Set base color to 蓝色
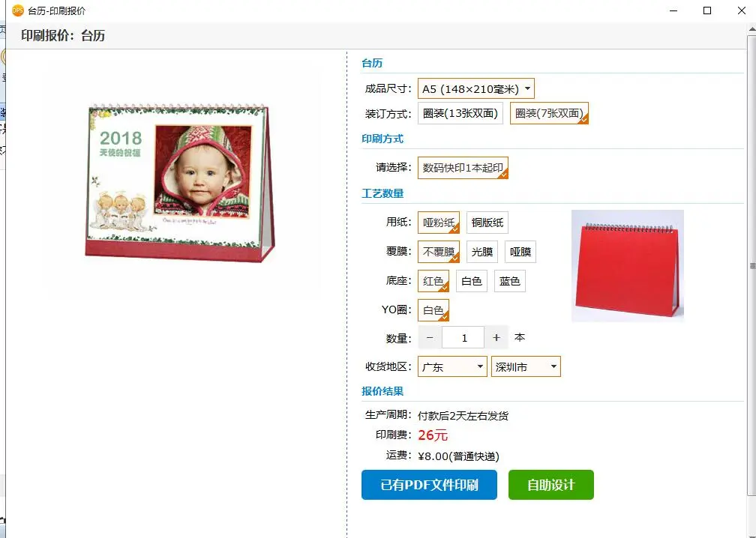The image size is (756, 538). (510, 281)
